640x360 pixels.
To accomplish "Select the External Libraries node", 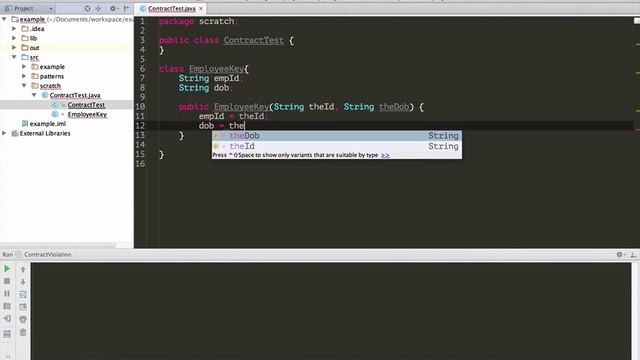I will 45,133.
